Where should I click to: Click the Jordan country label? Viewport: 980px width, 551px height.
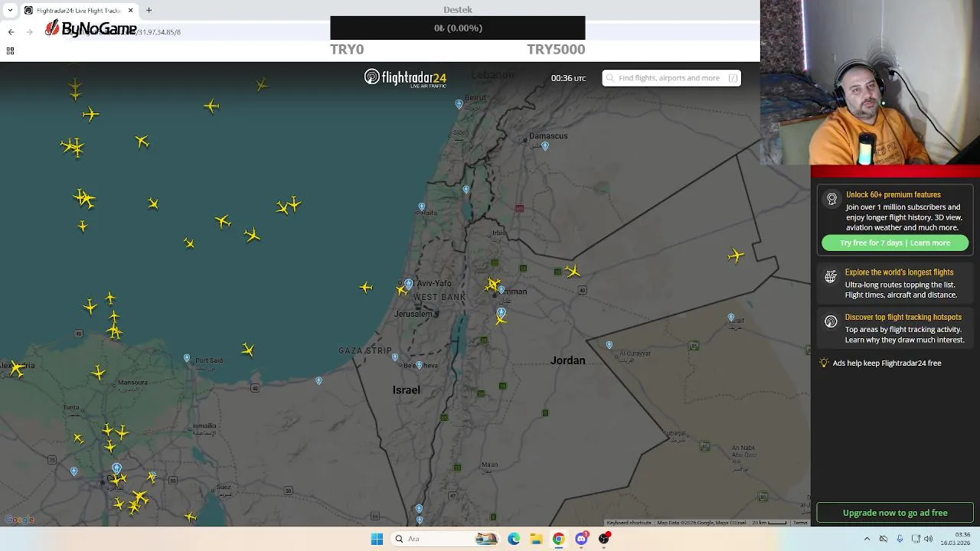click(x=567, y=360)
